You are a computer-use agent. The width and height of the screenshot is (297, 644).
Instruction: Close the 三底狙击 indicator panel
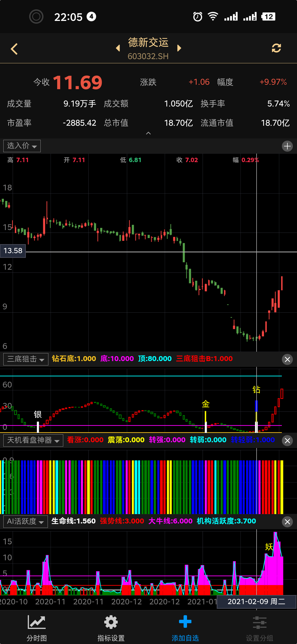tap(287, 359)
